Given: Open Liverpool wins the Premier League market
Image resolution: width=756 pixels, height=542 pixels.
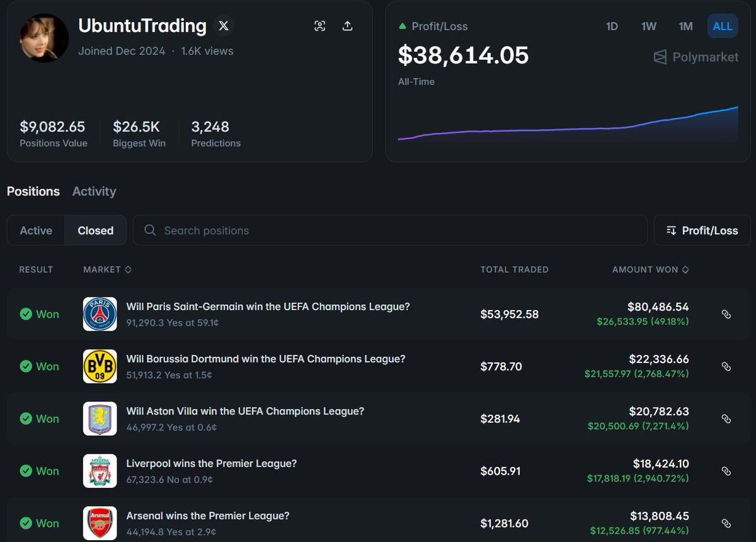Looking at the screenshot, I should [212, 464].
